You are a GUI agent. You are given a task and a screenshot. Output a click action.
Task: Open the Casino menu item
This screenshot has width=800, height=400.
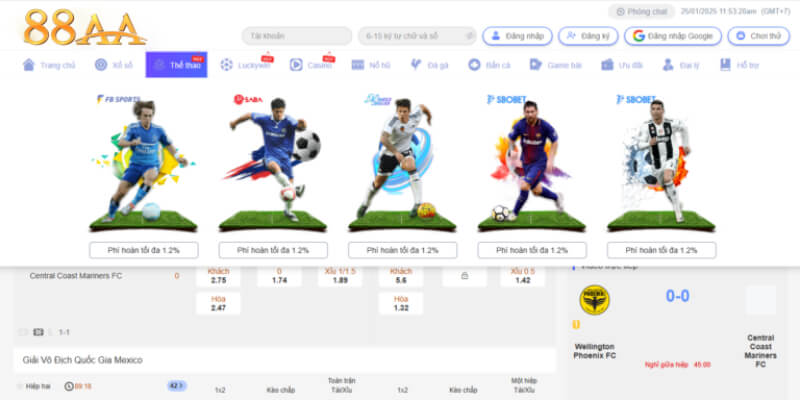pyautogui.click(x=312, y=65)
